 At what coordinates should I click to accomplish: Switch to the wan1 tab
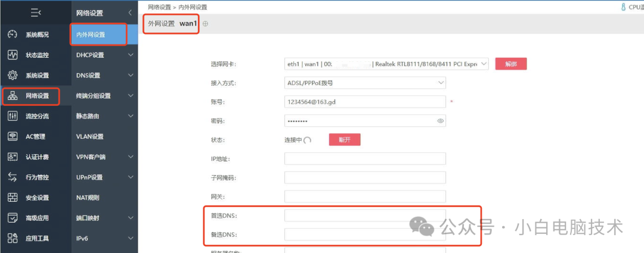coord(188,24)
